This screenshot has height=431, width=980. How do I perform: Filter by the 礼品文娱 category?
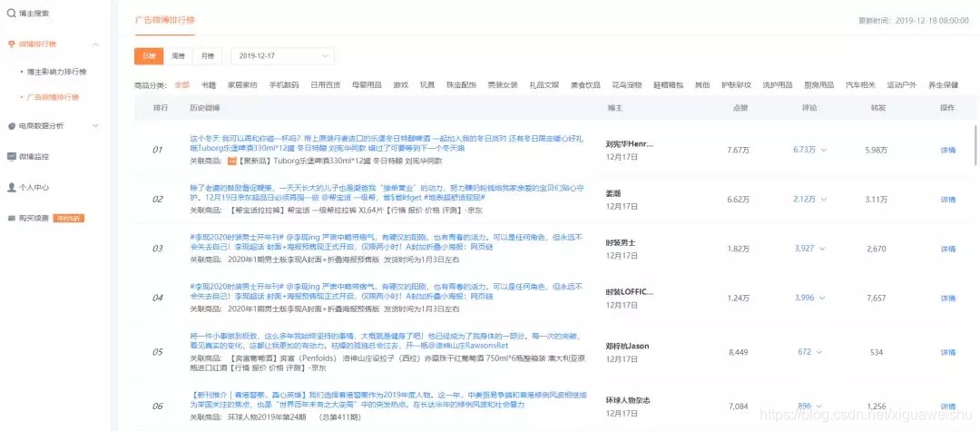point(544,85)
